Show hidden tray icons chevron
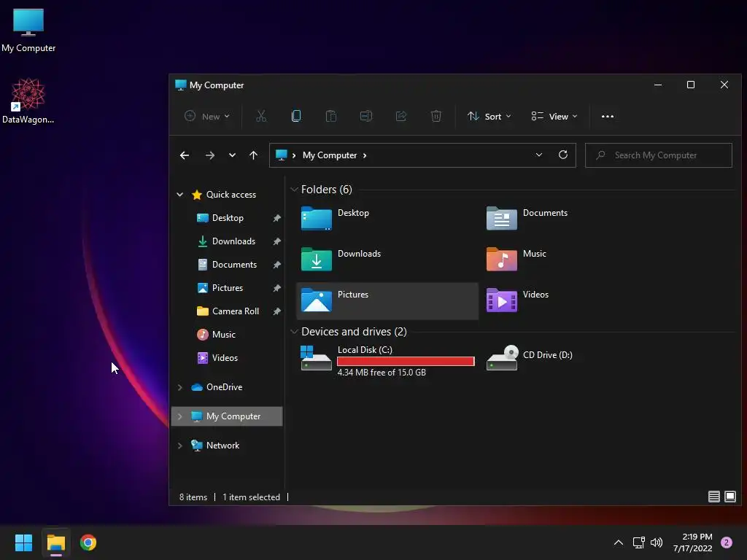 coord(619,542)
